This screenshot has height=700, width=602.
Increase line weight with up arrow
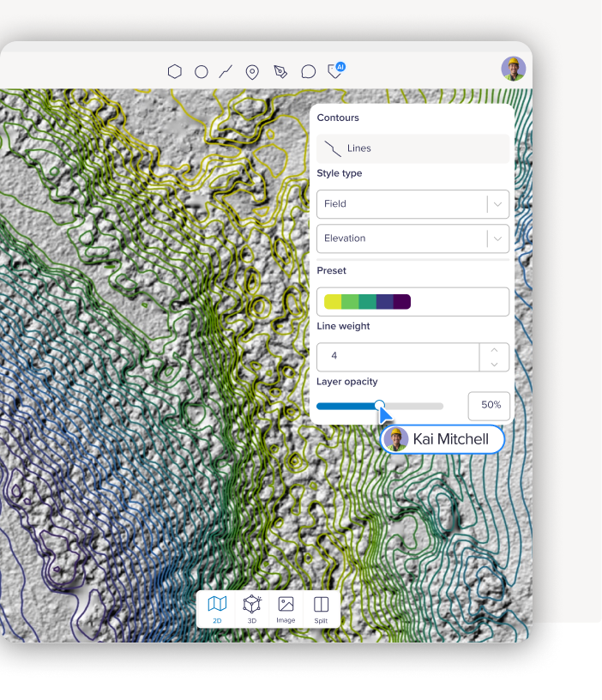coord(494,350)
